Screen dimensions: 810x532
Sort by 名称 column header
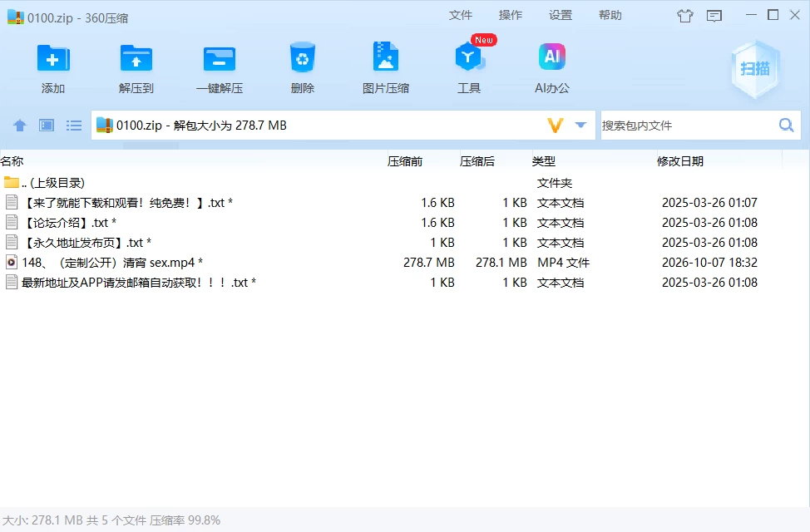tap(12, 161)
